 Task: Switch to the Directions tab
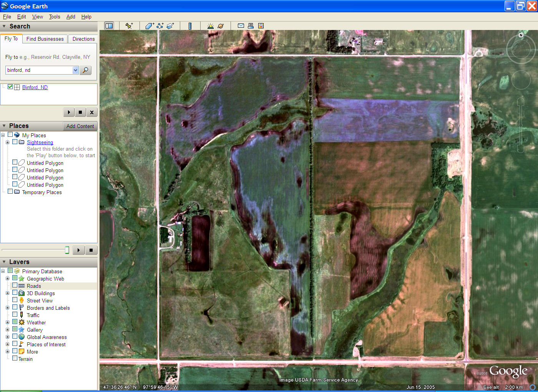83,39
